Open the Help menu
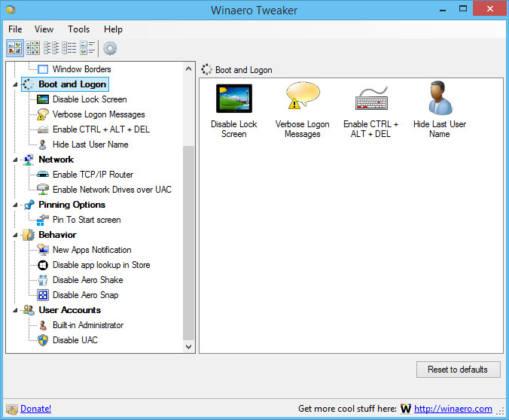 click(x=113, y=29)
